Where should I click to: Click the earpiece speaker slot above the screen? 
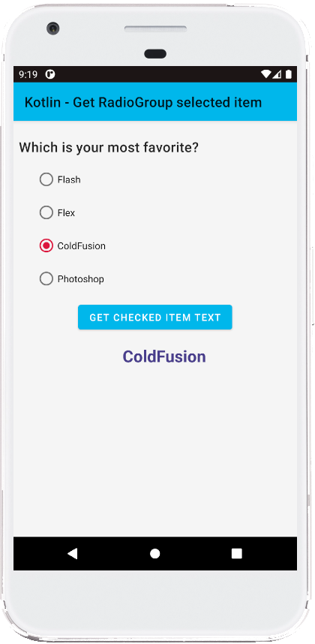point(155,29)
